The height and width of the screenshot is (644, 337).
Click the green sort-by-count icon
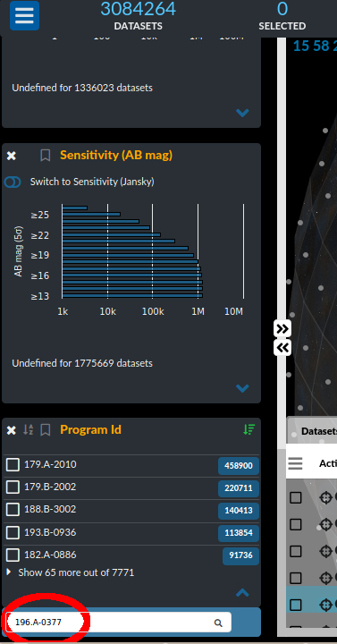click(x=249, y=429)
